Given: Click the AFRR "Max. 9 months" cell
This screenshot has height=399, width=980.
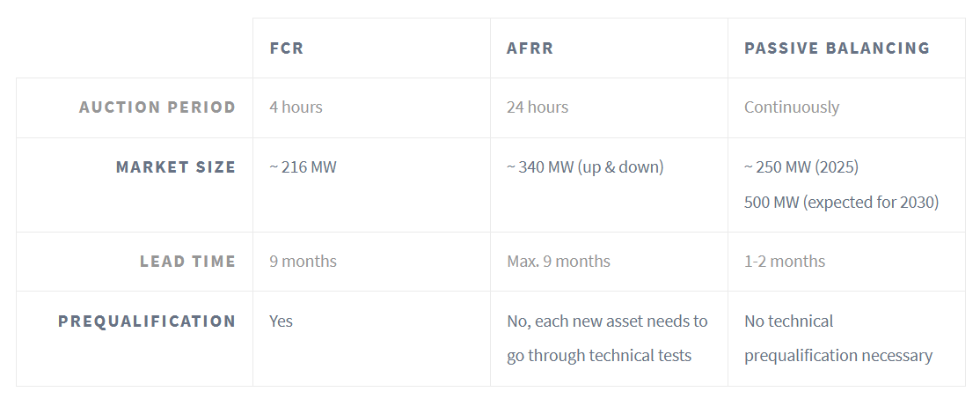Looking at the screenshot, I should coord(559,262).
